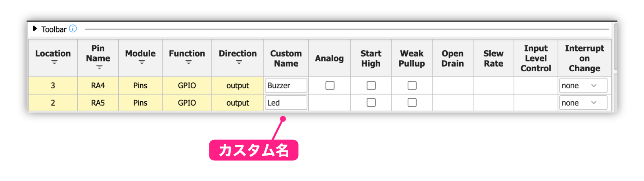The width and height of the screenshot is (644, 181).
Task: Enable Weak Pullup checkbox for RA5
Action: click(x=412, y=103)
